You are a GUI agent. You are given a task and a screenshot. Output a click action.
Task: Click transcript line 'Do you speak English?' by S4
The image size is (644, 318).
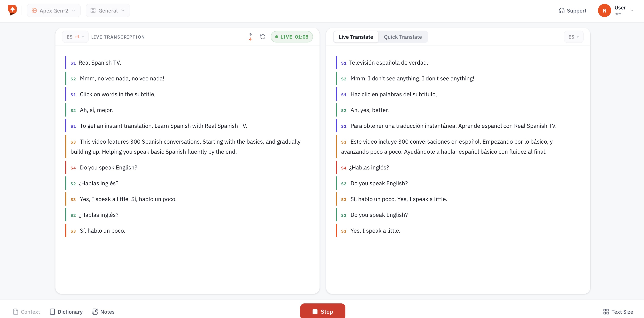tap(108, 167)
